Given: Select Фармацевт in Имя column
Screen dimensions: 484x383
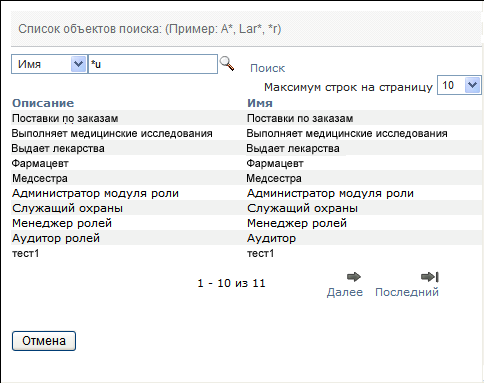Looking at the screenshot, I should (x=275, y=163).
